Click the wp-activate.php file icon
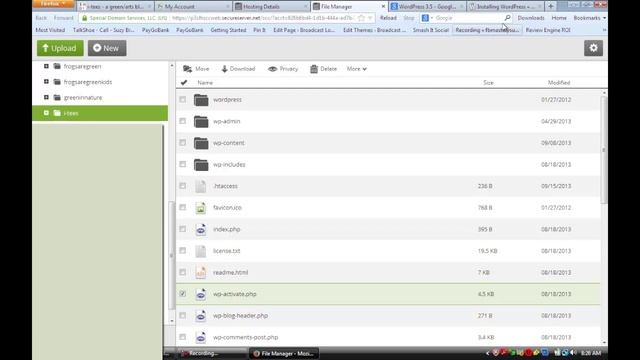 coord(200,294)
